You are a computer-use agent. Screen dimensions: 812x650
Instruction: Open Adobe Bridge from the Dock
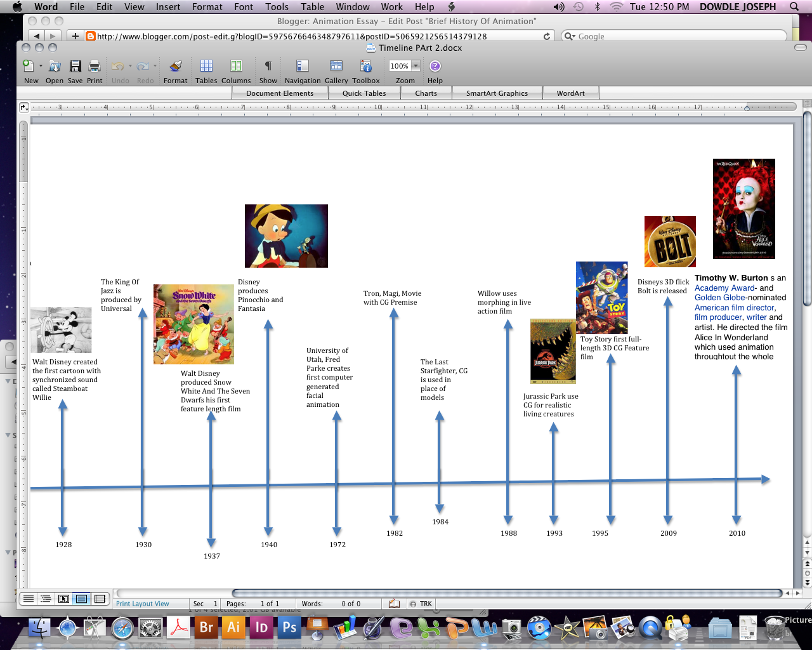(x=206, y=628)
